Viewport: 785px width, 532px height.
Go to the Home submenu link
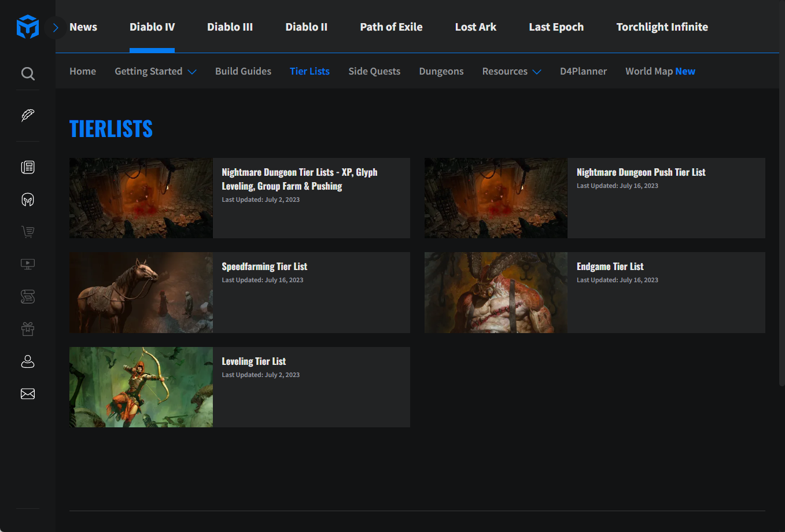83,71
